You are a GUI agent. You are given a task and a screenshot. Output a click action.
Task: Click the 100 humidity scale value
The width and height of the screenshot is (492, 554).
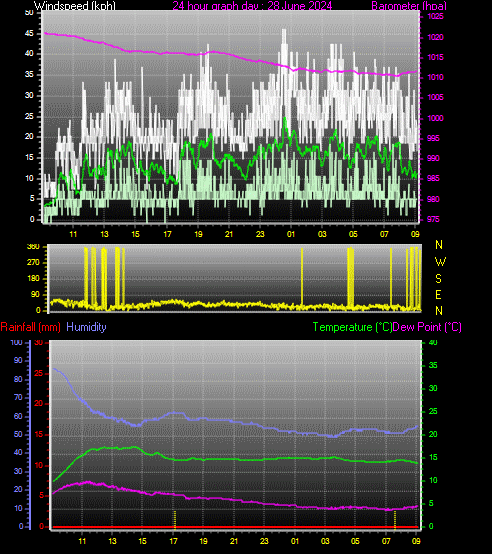(17, 342)
